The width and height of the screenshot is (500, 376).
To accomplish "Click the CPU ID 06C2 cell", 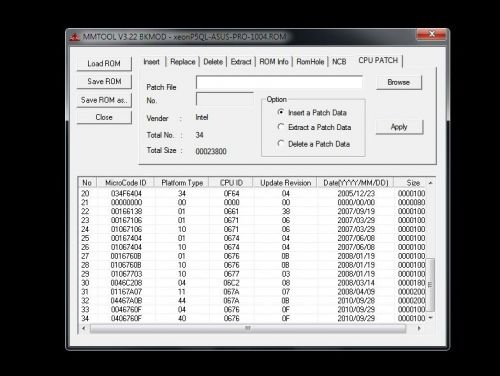I will (231, 283).
